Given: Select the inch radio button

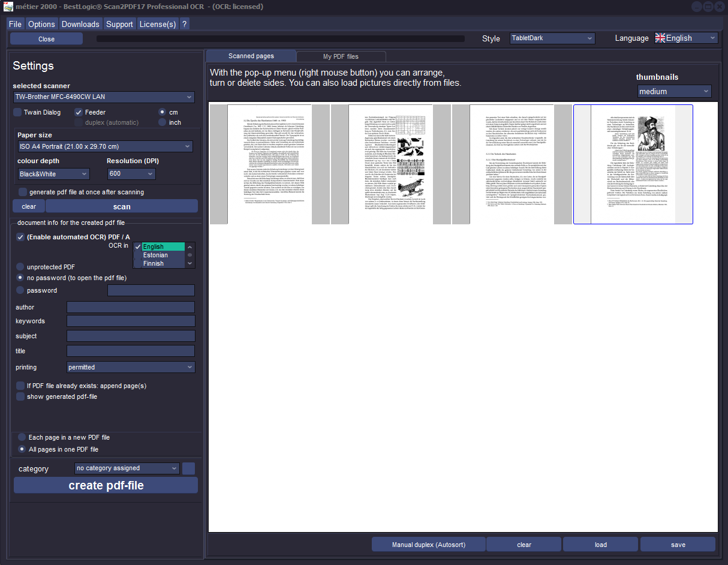Looking at the screenshot, I should click(x=162, y=122).
